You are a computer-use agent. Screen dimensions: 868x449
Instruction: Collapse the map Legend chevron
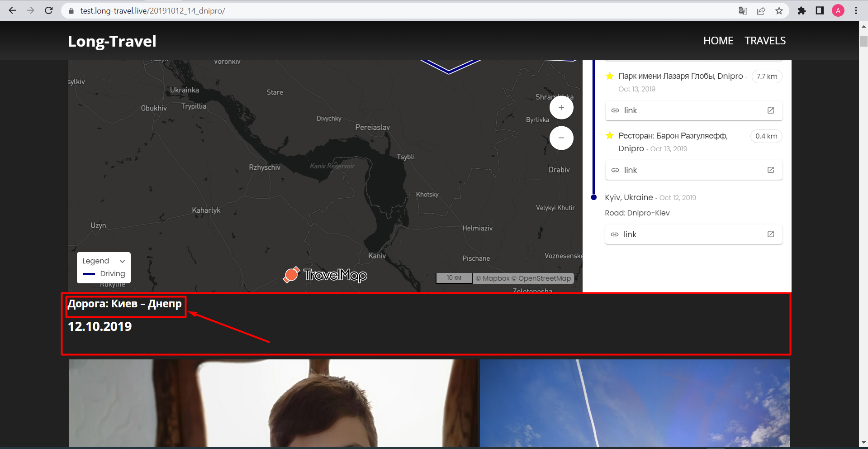tap(122, 261)
